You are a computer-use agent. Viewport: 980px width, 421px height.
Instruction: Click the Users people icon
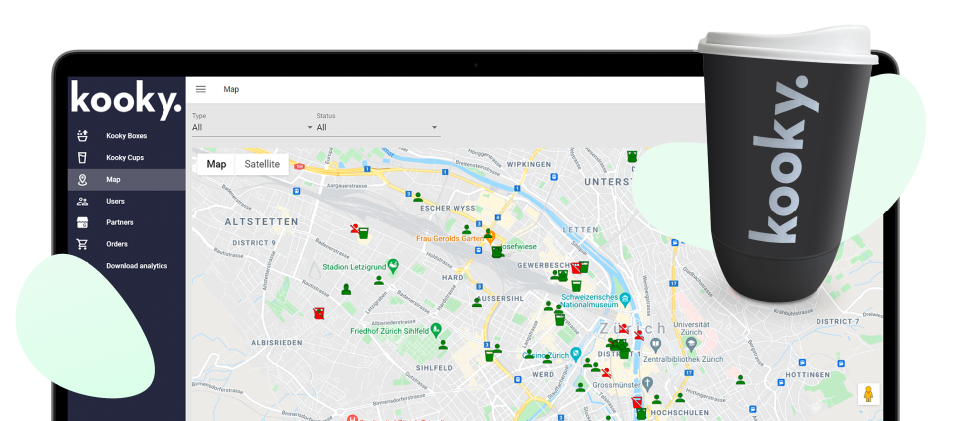tap(82, 201)
